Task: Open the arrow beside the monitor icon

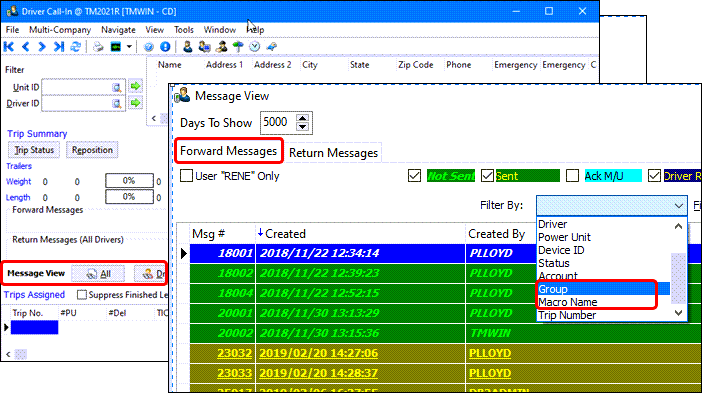Action: [x=129, y=47]
